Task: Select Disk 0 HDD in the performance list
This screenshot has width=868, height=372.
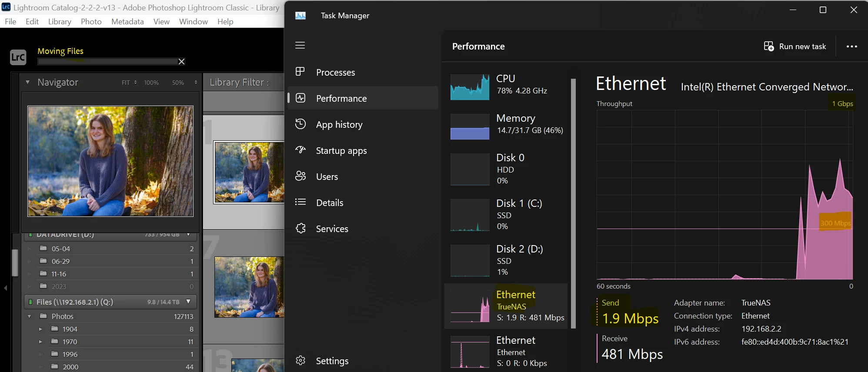Action: (x=506, y=169)
